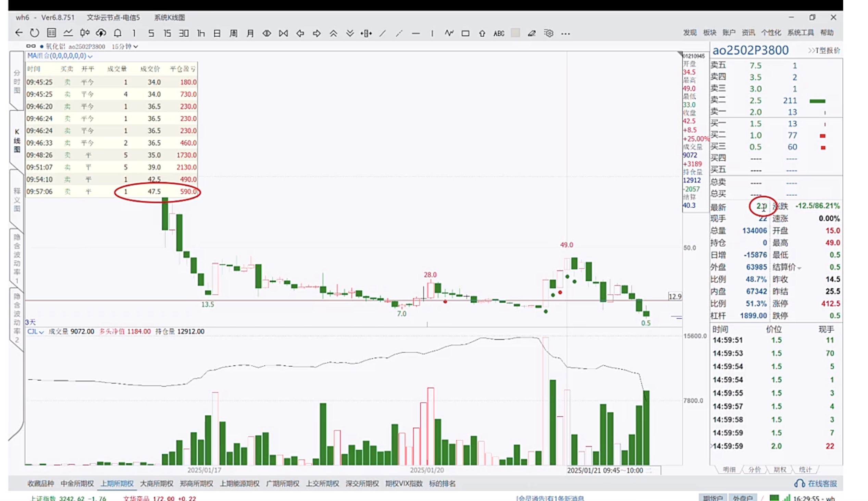Click the online support headset icon
868x501 pixels.
point(799,484)
